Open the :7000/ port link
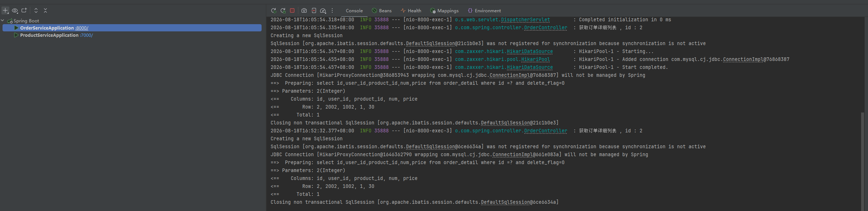Viewport: 868px width, 211px height. (86, 35)
